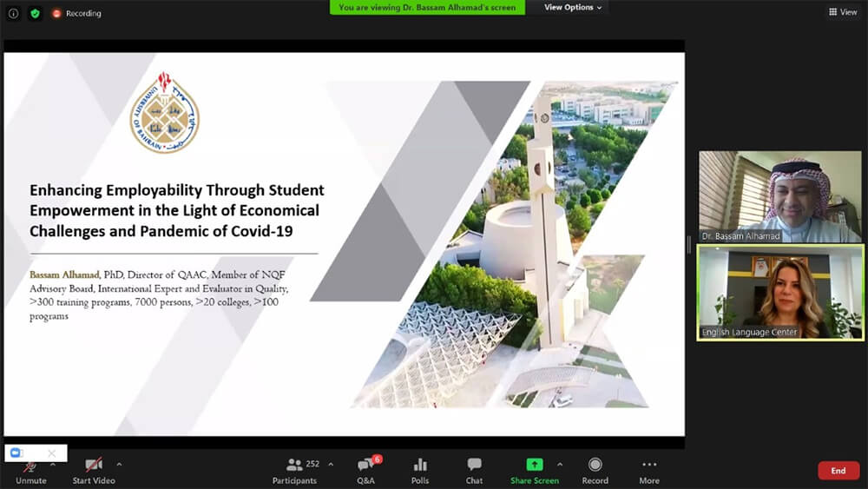The image size is (868, 489).
Task: Expand video options arrow next to Start Video
Action: (119, 464)
